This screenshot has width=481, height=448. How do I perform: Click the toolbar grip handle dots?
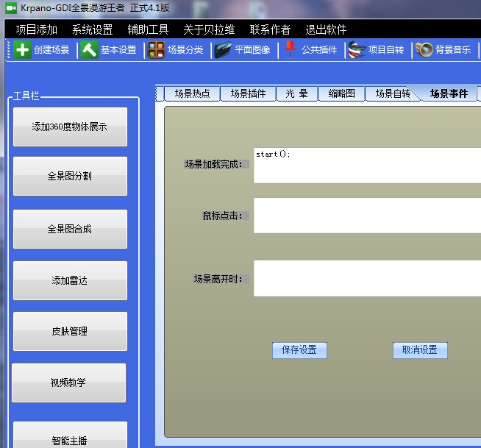tap(9, 50)
